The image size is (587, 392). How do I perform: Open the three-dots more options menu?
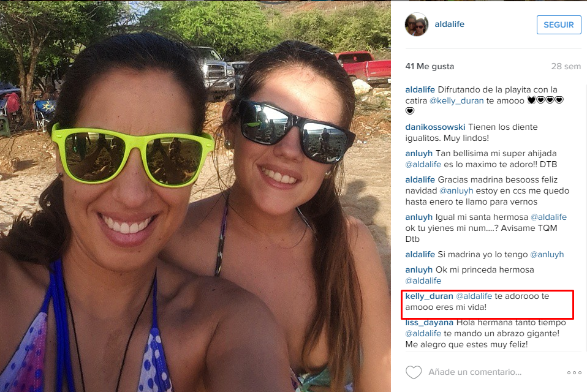574,372
